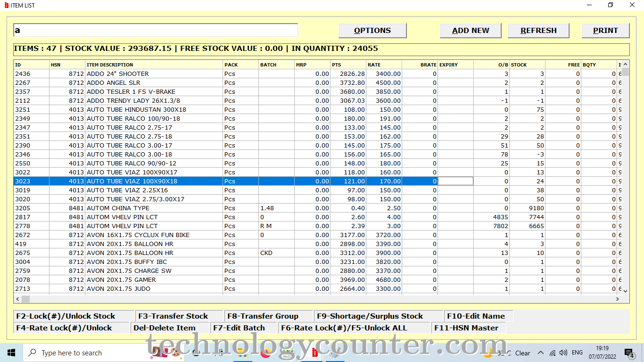644x362 pixels.
Task: Open the volume control tray icon
Action: [563, 353]
